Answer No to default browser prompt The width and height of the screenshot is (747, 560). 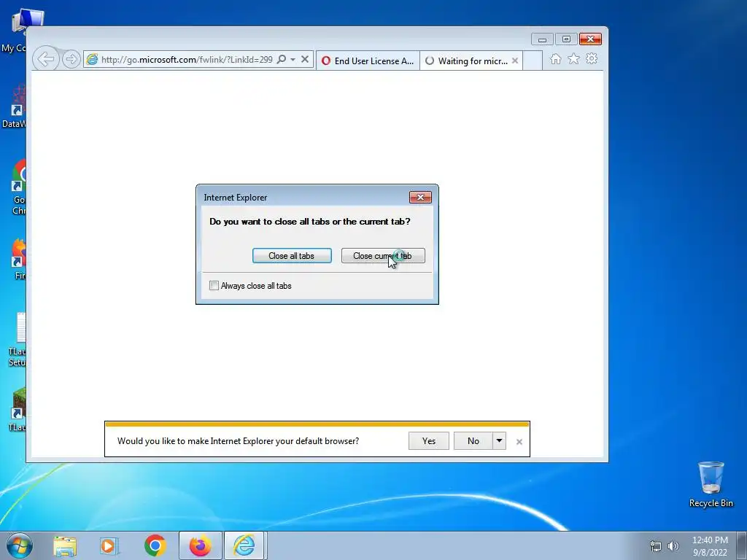473,441
